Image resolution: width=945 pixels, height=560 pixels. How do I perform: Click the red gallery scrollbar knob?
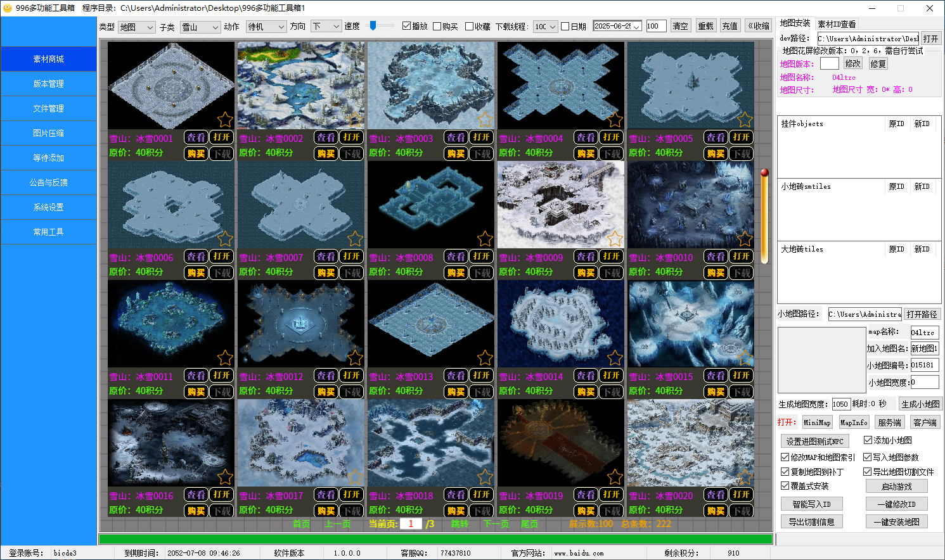pyautogui.click(x=764, y=172)
